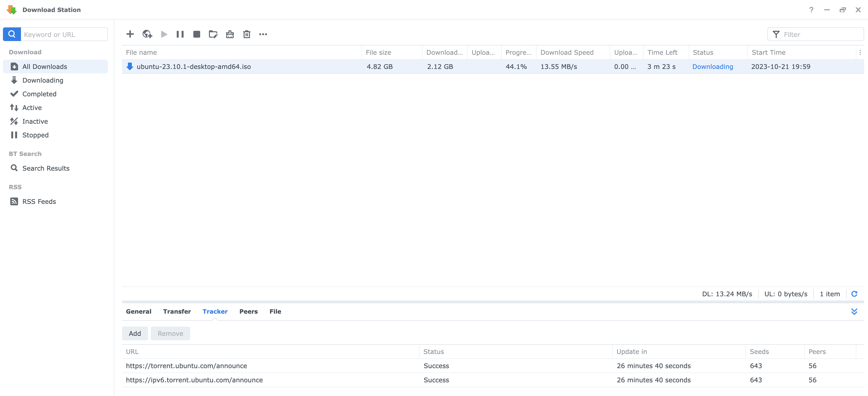This screenshot has height=396, width=868.
Task: Delete task using the trash icon
Action: pos(247,34)
